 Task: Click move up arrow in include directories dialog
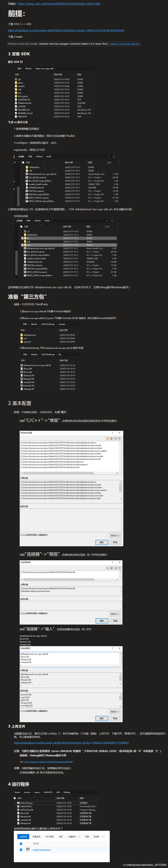120,439
